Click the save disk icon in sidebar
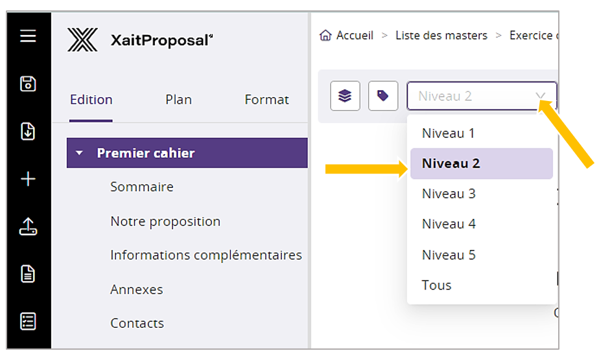The image size is (599, 364). coord(28,84)
